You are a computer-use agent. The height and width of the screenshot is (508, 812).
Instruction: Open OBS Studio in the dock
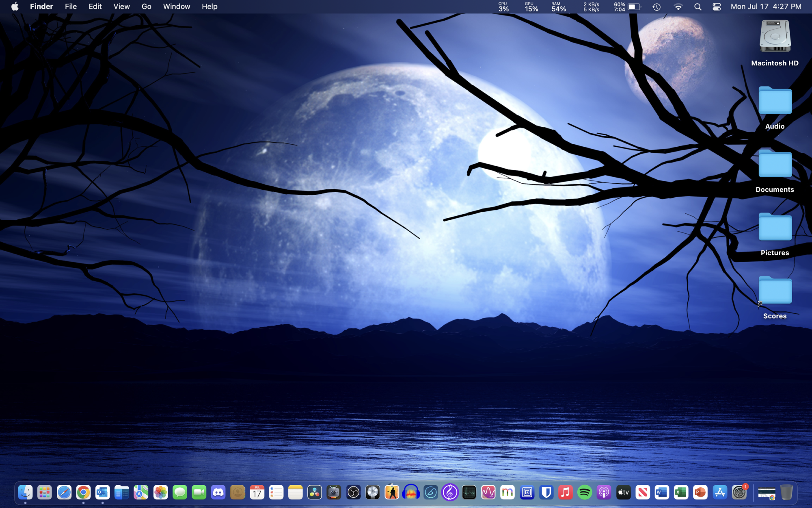pyautogui.click(x=353, y=493)
